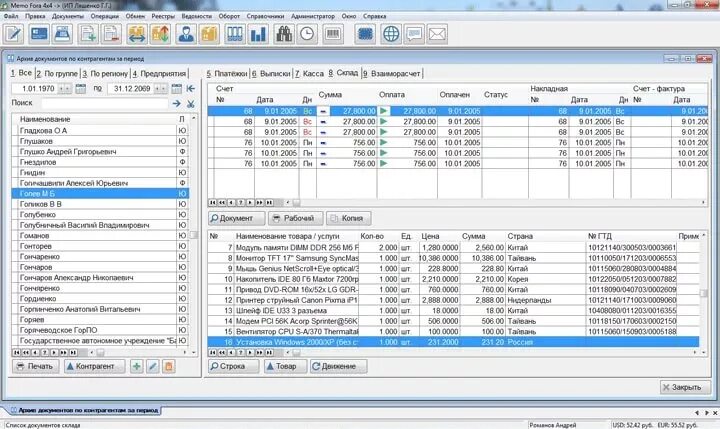The width and height of the screenshot is (720, 429).
Task: Click the barcode toolbar icon
Action: point(332,34)
